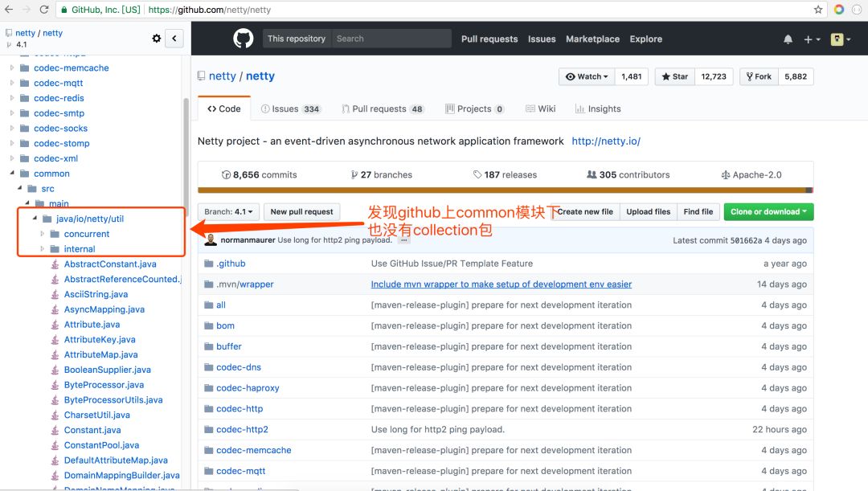The image size is (868, 491).
Task: Star the netty repository
Action: (675, 76)
